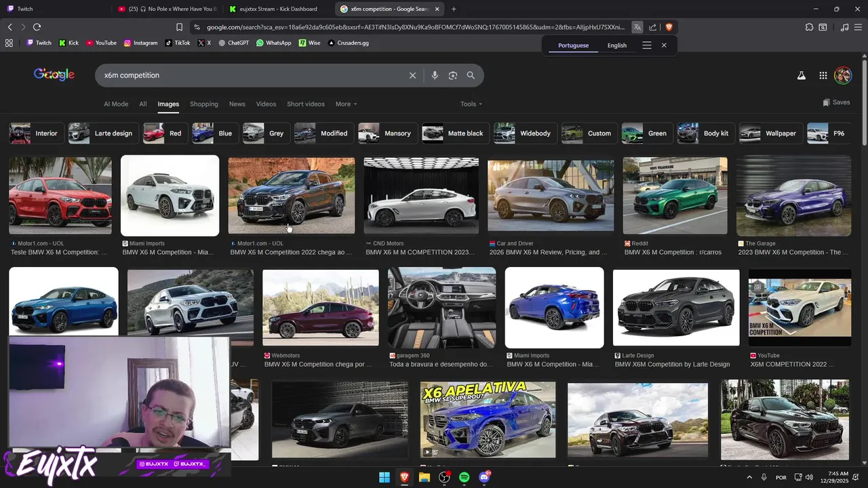Click the share icon in the address bar

pos(653,27)
